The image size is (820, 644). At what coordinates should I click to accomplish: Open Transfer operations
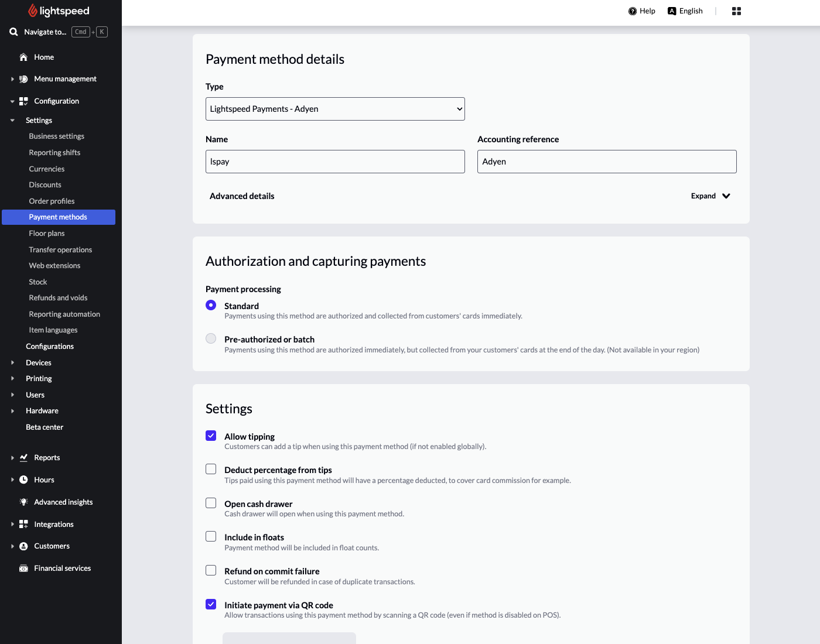(x=60, y=250)
